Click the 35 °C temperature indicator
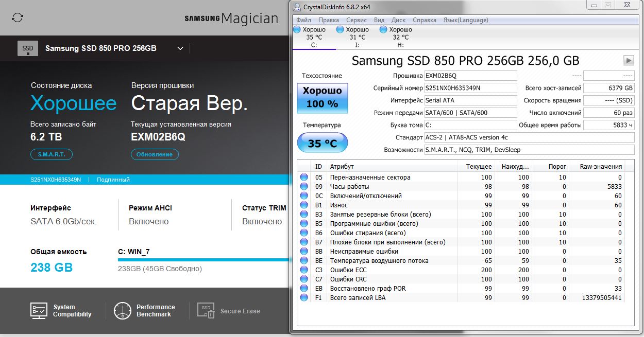 coord(323,144)
